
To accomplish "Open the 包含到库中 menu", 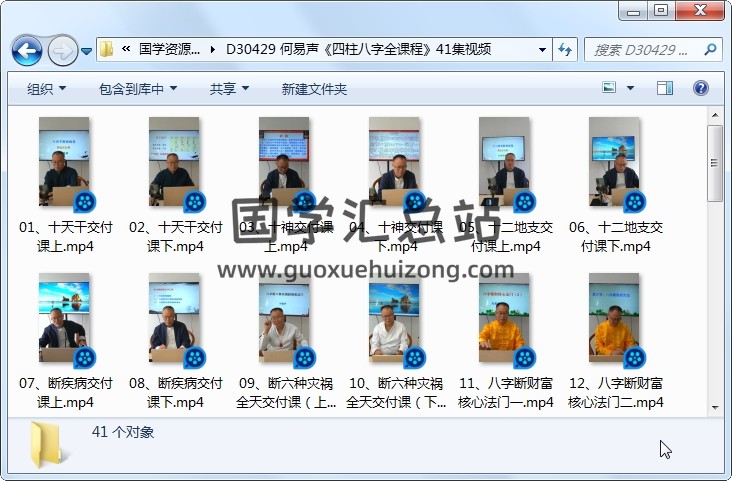I will 138,89.
